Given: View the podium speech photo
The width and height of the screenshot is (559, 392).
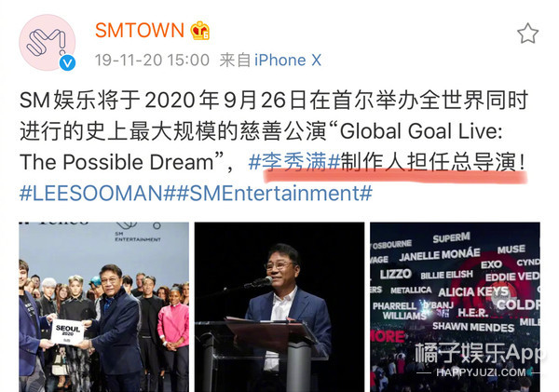Looking at the screenshot, I should (x=279, y=307).
